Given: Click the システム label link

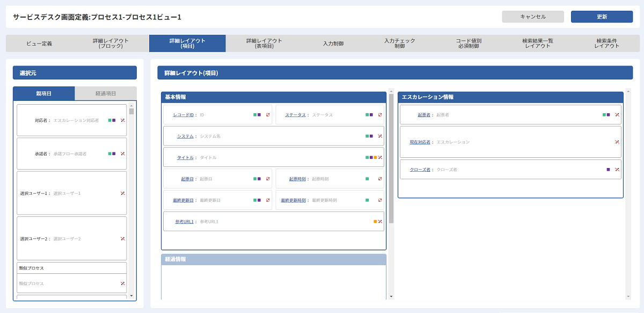Looking at the screenshot, I should pyautogui.click(x=185, y=136).
